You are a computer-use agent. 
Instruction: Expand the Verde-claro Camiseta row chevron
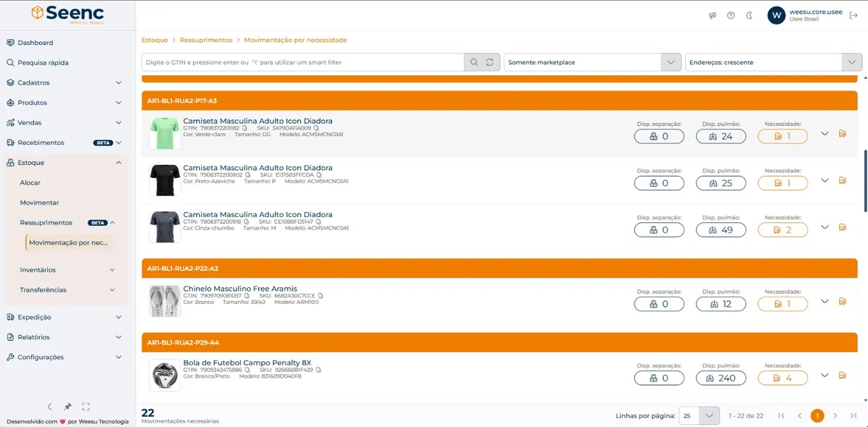[825, 134]
